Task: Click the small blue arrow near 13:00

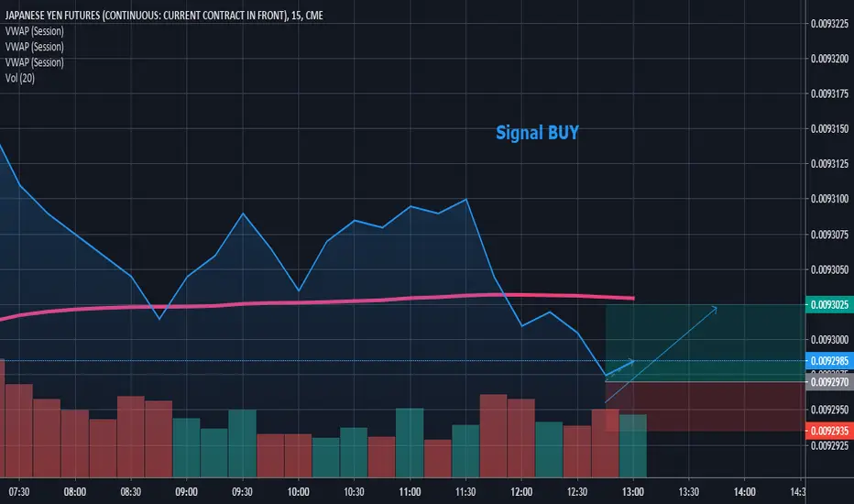Action: click(621, 367)
